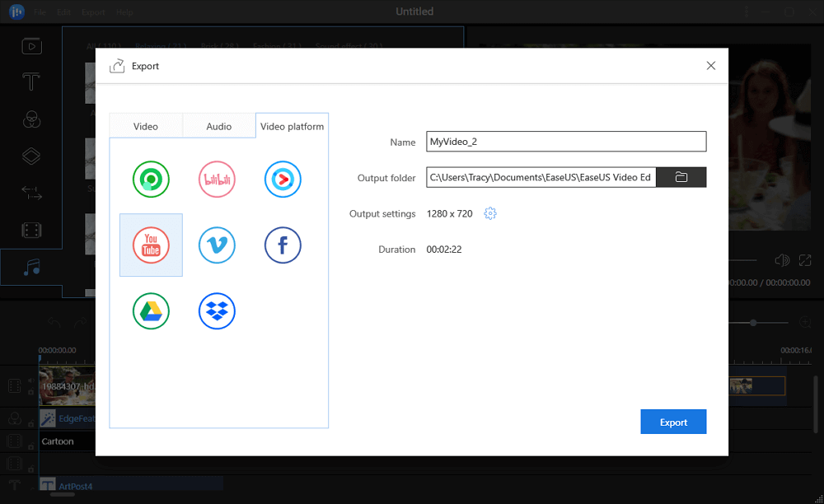Select the Facebook platform icon
Image resolution: width=824 pixels, height=504 pixels.
283,245
